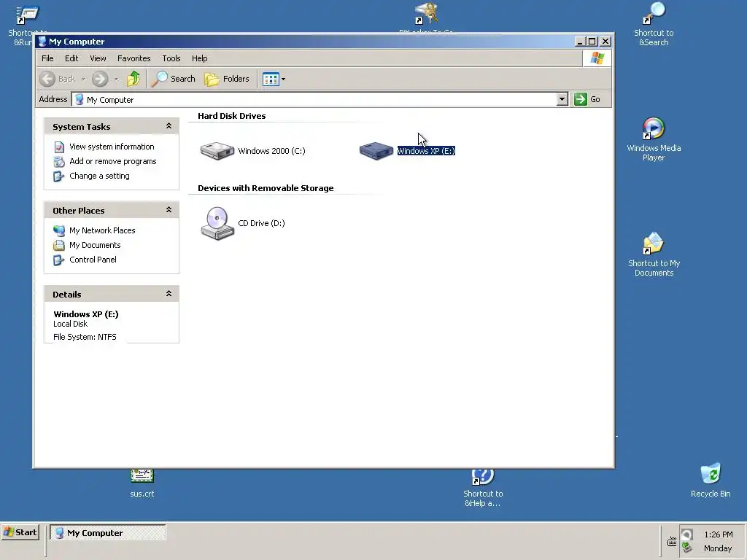This screenshot has height=560, width=747.
Task: Collapse the Other Places panel
Action: [x=169, y=210]
